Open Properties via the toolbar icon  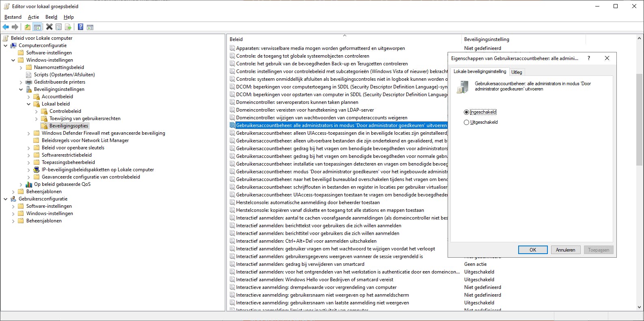coord(59,27)
